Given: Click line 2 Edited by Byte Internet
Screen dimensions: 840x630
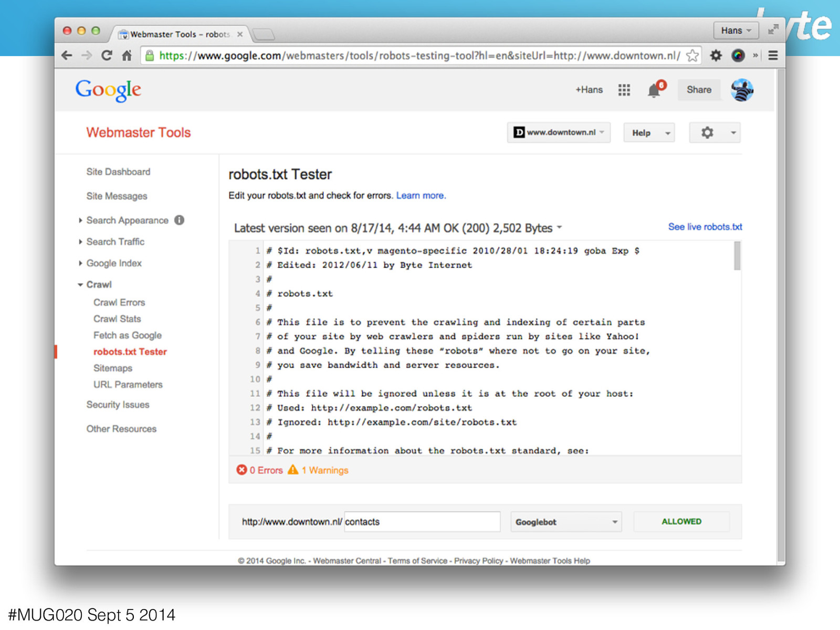Looking at the screenshot, I should (x=370, y=265).
